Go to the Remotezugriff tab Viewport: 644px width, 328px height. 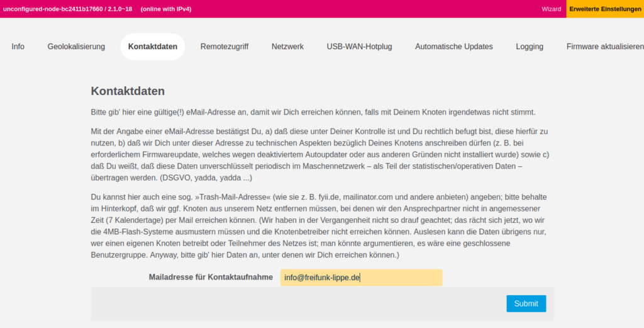click(225, 47)
